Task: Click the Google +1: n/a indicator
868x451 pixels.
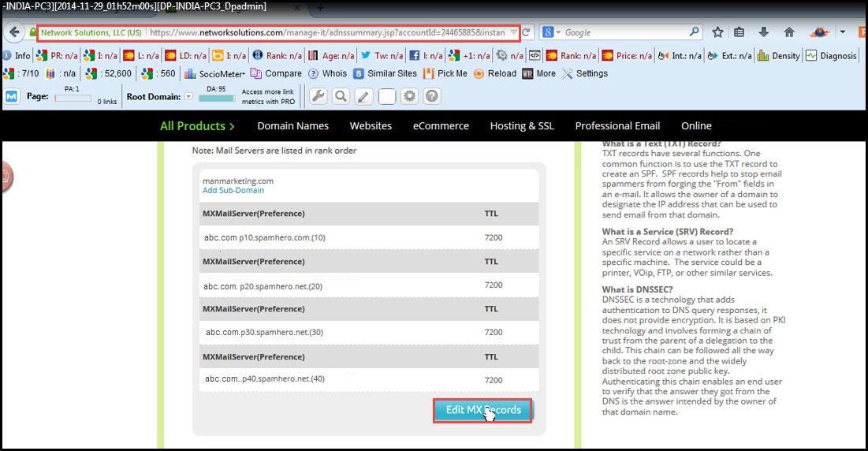Action: click(469, 55)
